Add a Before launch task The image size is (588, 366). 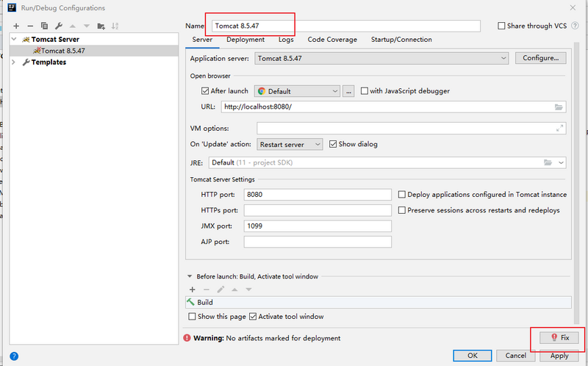[193, 289]
